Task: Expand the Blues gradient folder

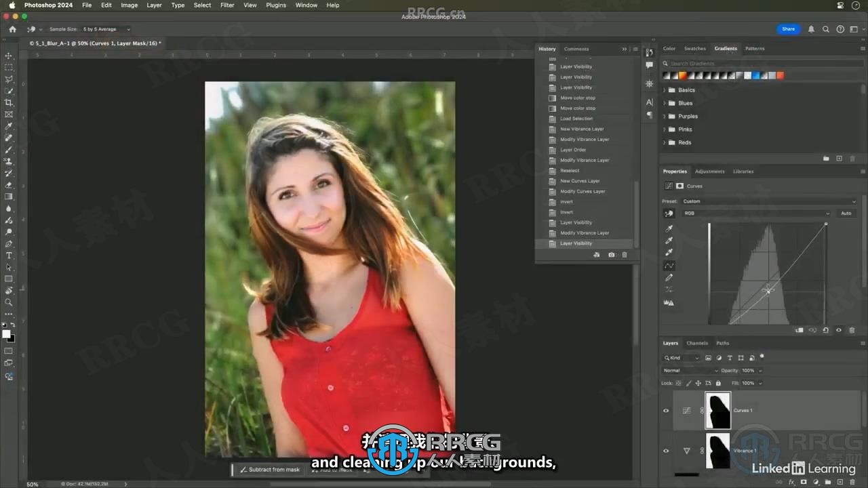Action: pyautogui.click(x=665, y=103)
